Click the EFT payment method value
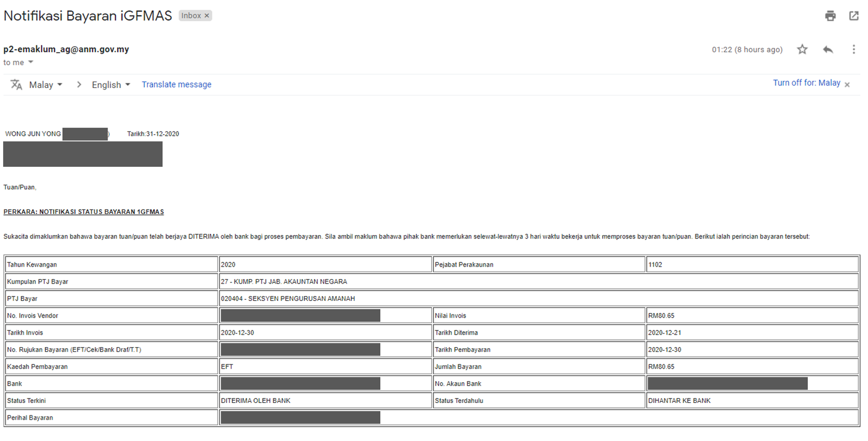The image size is (868, 441). pos(227,367)
